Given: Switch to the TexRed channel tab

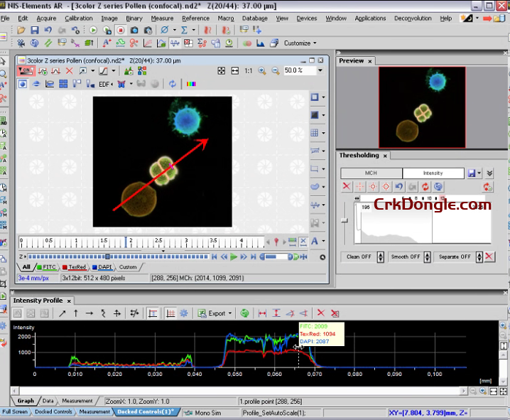Looking at the screenshot, I should pos(75,267).
